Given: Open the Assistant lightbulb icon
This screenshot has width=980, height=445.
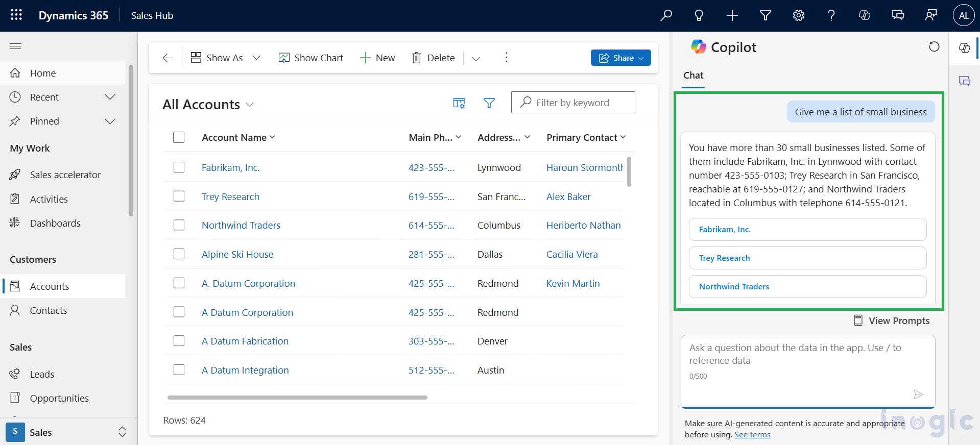Looking at the screenshot, I should [699, 15].
